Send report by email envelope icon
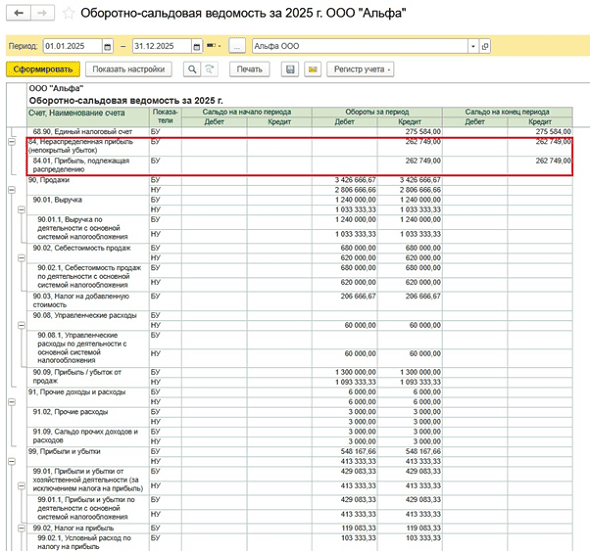Image resolution: width=590 pixels, height=551 pixels. click(x=313, y=69)
